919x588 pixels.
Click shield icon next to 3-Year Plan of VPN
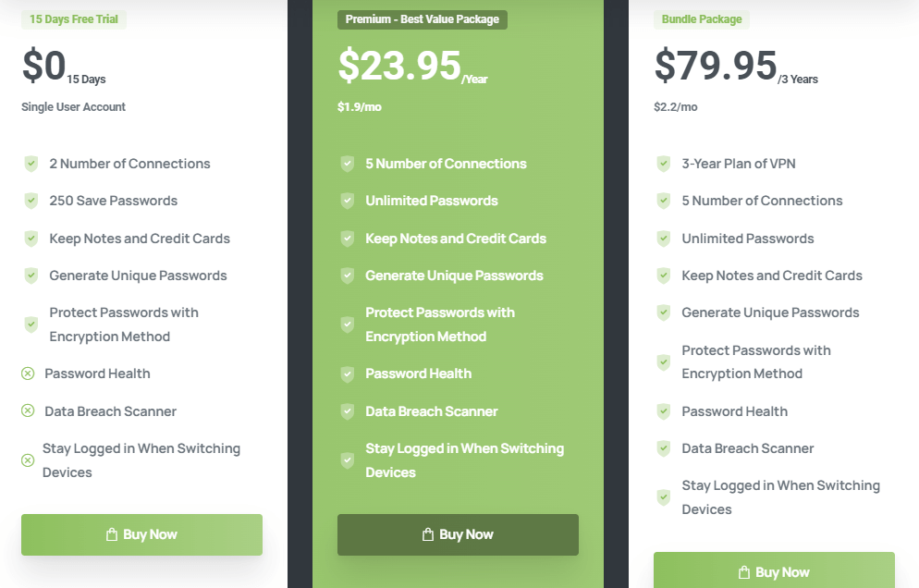coord(664,164)
